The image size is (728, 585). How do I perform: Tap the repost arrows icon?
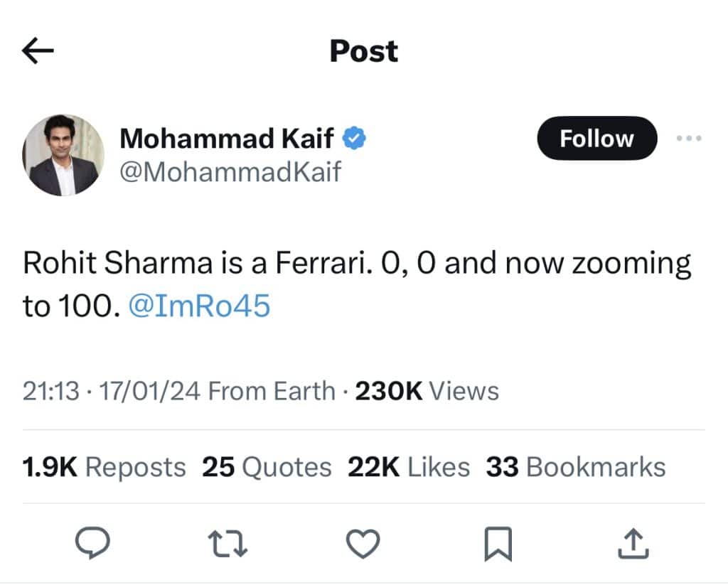coord(229,544)
